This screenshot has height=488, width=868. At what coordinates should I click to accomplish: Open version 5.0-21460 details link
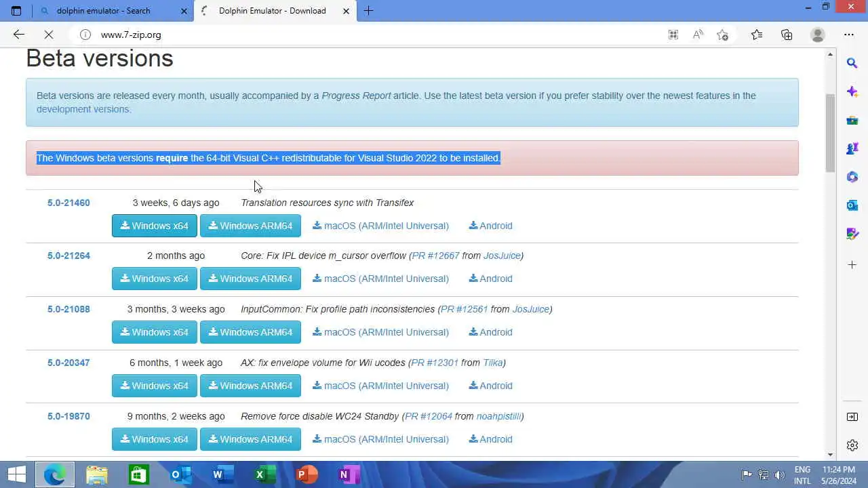pyautogui.click(x=68, y=203)
